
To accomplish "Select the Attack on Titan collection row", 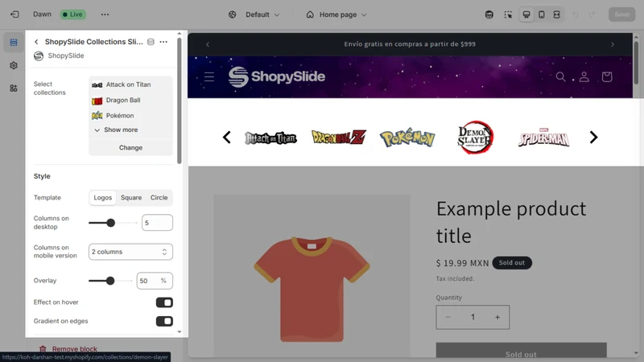I will point(130,84).
